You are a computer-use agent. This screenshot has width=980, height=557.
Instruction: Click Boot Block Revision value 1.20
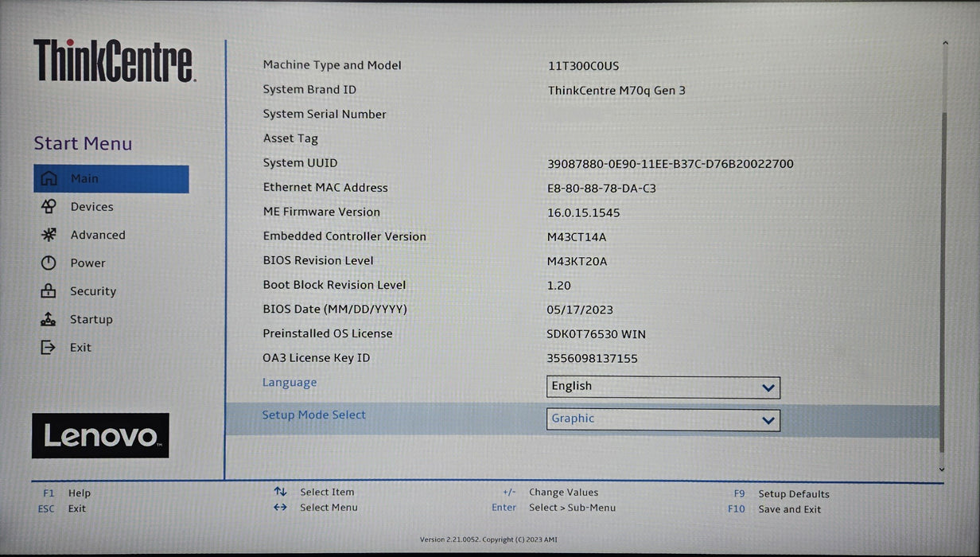click(x=558, y=286)
